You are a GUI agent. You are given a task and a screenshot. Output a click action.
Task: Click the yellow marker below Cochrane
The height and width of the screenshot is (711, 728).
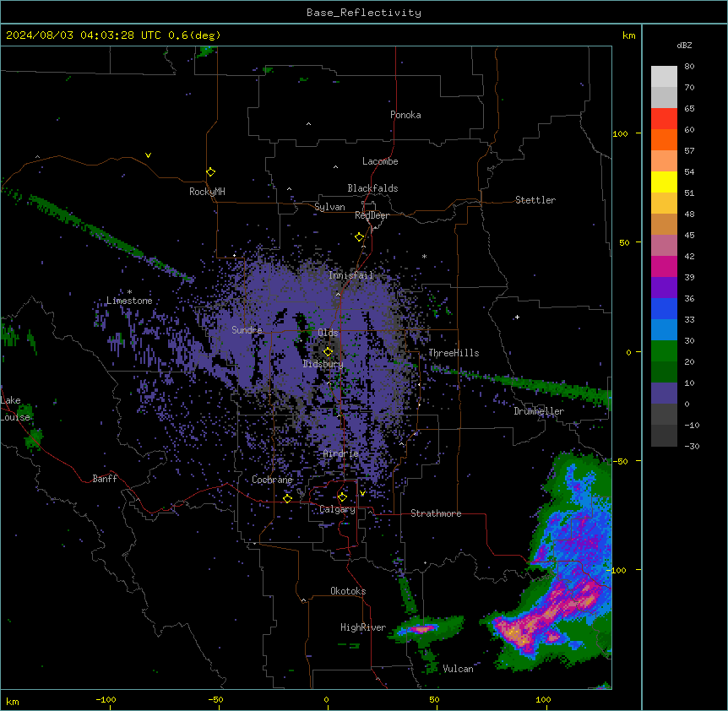[x=287, y=499]
